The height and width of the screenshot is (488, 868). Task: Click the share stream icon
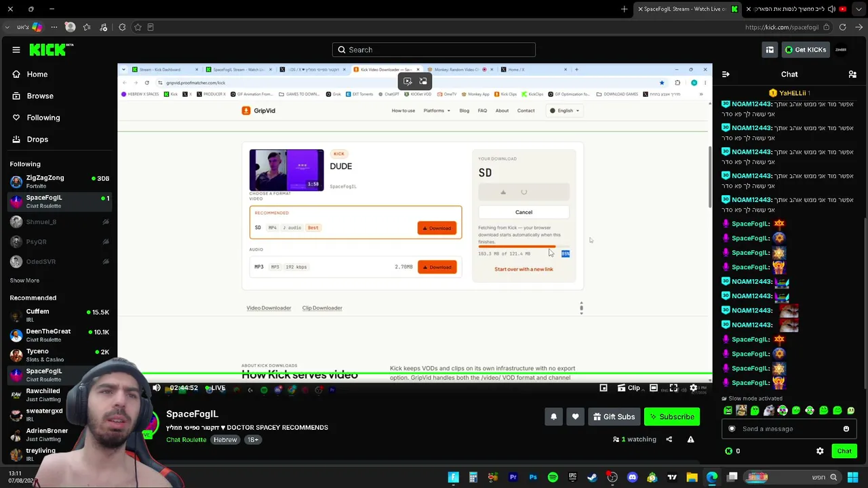pyautogui.click(x=669, y=439)
